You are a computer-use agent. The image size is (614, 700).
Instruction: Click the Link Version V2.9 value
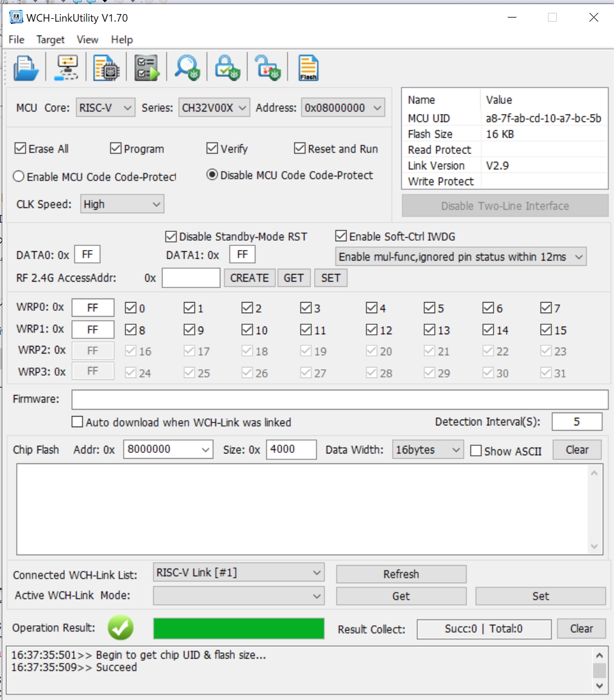click(x=498, y=165)
